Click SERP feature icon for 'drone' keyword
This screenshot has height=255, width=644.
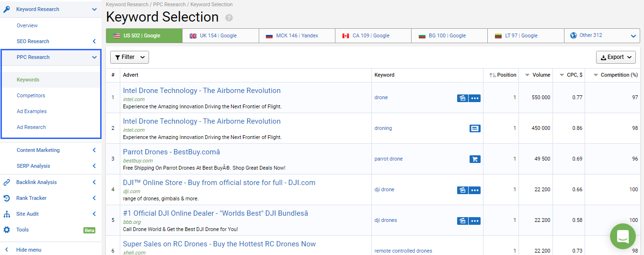pos(462,98)
